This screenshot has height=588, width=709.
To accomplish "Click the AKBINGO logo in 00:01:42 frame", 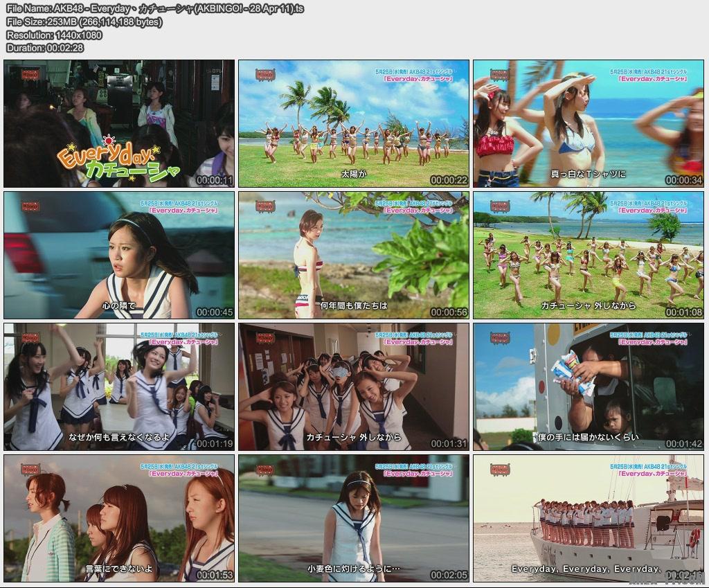I will click(x=500, y=337).
